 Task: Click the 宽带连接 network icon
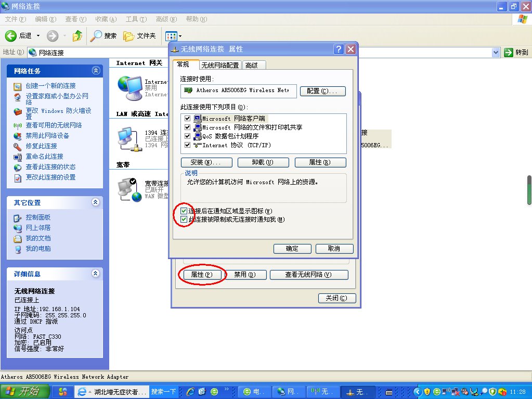point(129,189)
